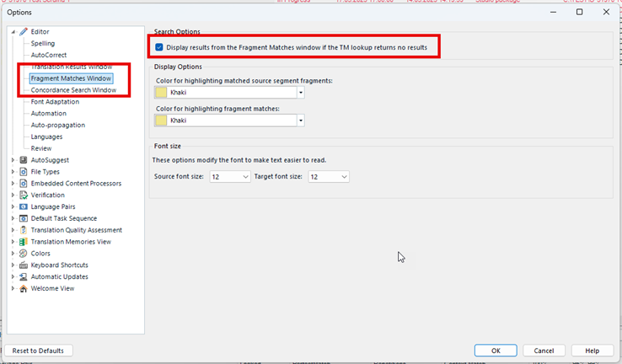
Task: Select Translation Results Window tree item
Action: (x=72, y=67)
